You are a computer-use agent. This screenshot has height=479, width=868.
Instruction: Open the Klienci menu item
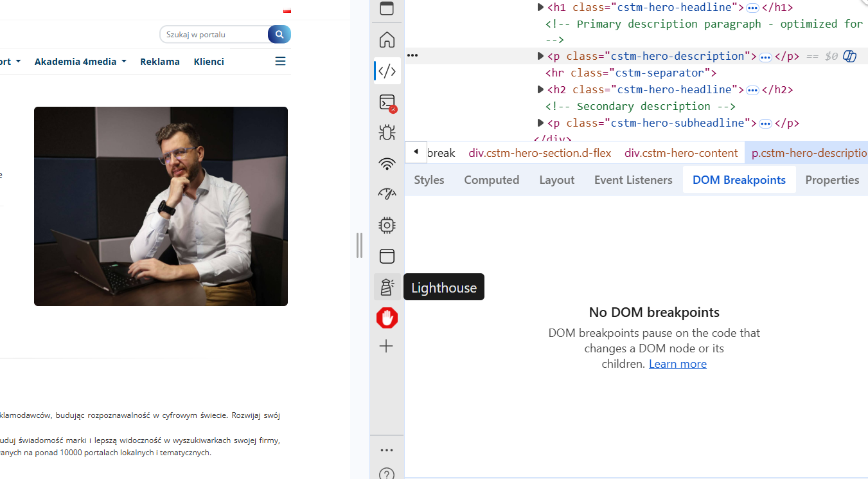click(209, 62)
